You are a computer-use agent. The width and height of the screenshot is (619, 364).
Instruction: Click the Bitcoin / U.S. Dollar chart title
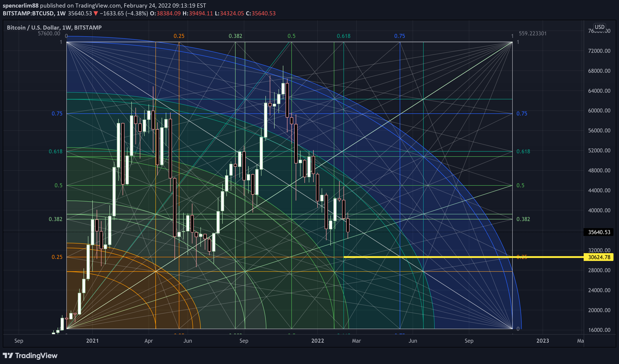[x=54, y=28]
